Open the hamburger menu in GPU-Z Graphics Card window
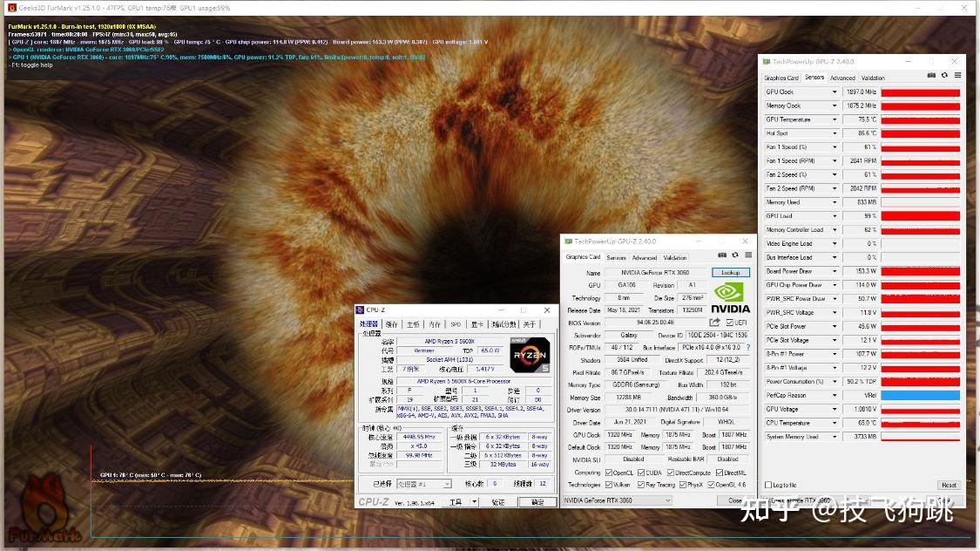 coord(748,255)
